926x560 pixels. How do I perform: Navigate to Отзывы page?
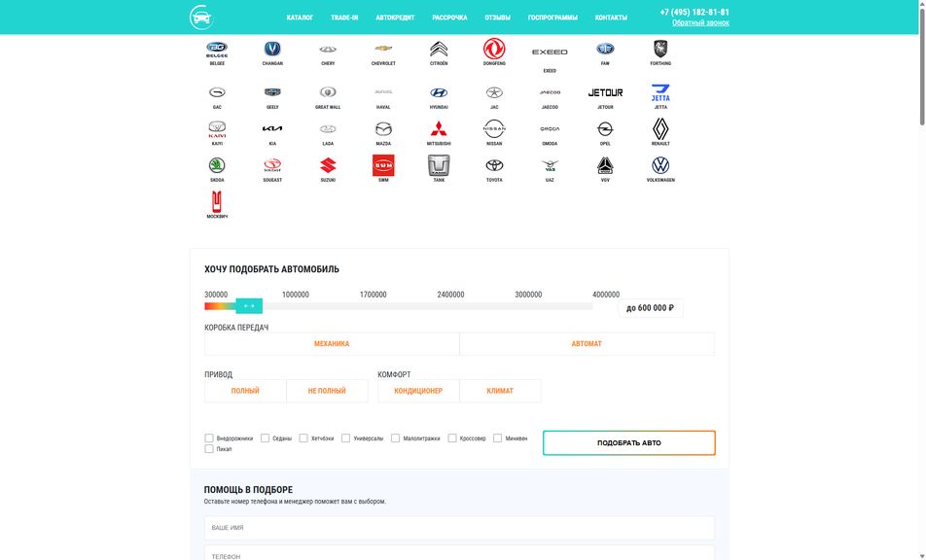497,17
